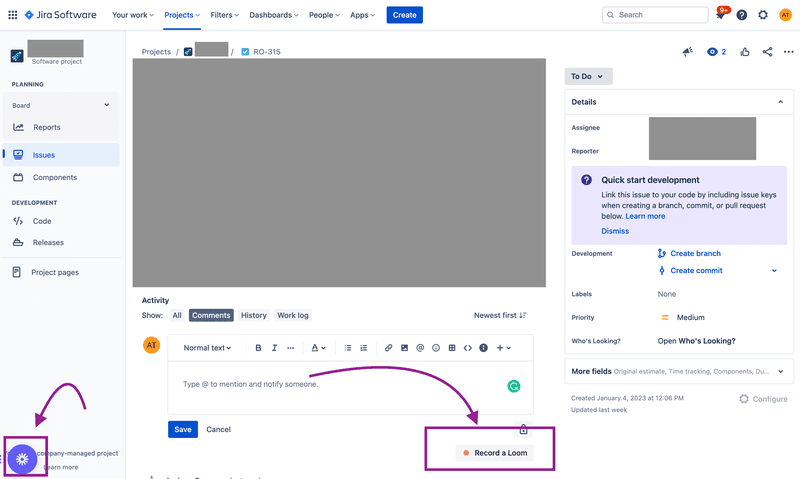Share this issue
The height and width of the screenshot is (479, 800).
click(767, 52)
